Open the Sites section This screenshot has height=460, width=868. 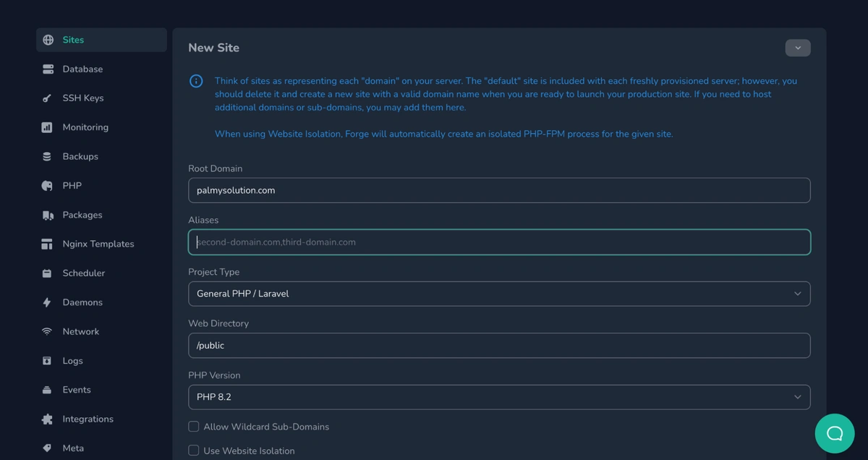point(101,40)
